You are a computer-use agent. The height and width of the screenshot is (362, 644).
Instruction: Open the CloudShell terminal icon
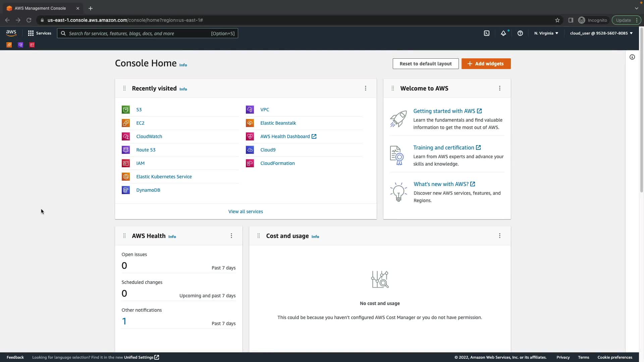(x=487, y=33)
